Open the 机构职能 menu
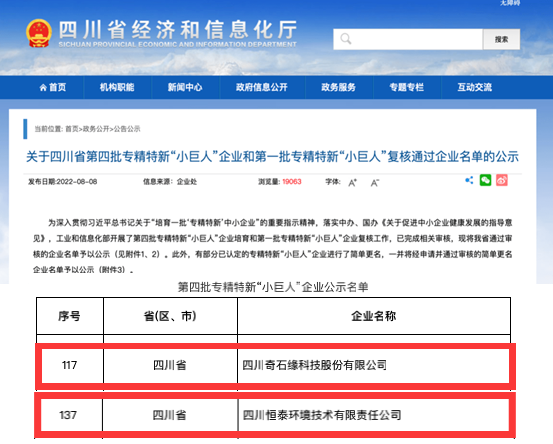Viewport: 553px width, 444px height. click(x=117, y=87)
